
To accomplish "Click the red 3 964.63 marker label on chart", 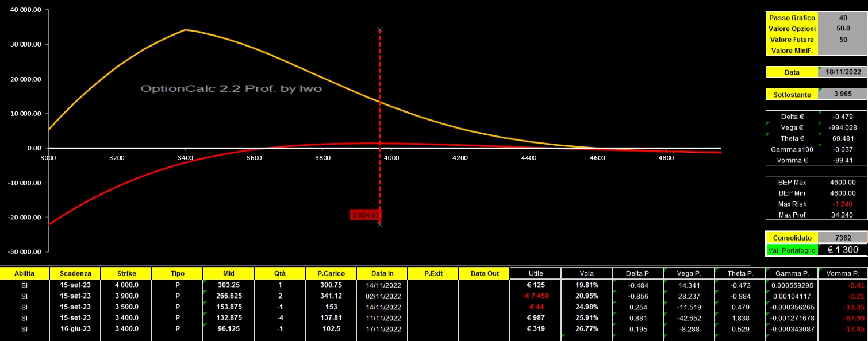I will click(366, 215).
